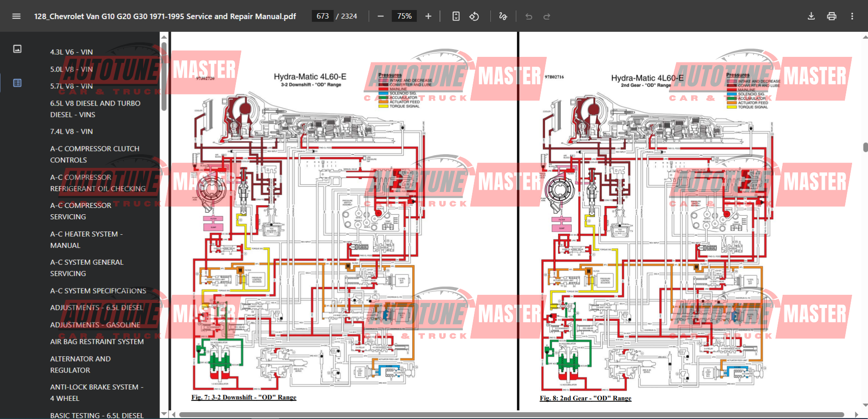Open the AIR BAG RESTRAINT SYSTEM outline entry
Viewport: 868px width, 419px height.
97,342
